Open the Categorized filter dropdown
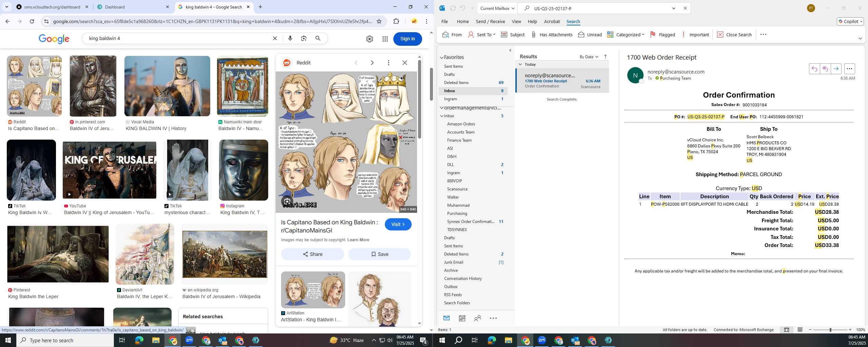 click(x=626, y=35)
